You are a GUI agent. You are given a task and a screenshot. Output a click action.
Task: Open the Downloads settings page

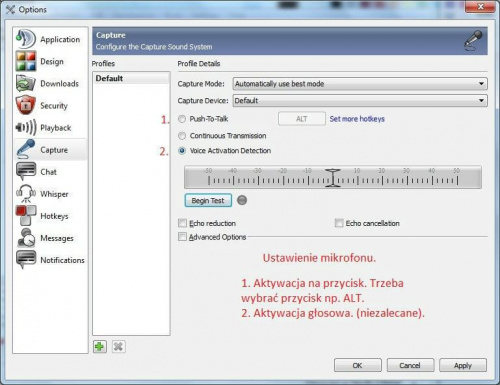pyautogui.click(x=59, y=84)
